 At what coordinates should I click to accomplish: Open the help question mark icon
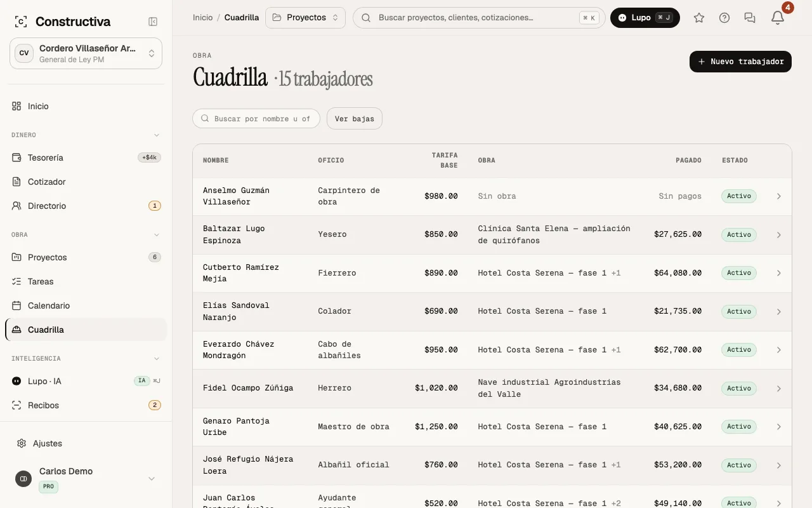[x=724, y=18]
